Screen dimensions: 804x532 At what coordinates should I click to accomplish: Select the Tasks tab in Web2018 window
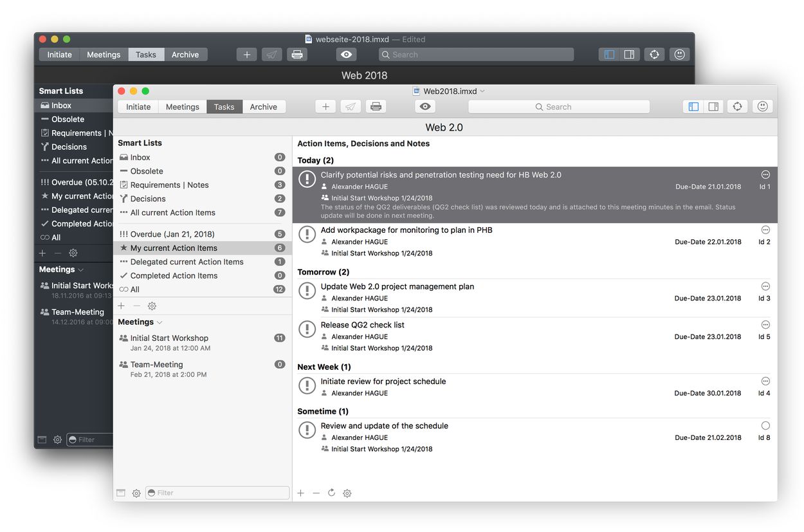pos(224,107)
